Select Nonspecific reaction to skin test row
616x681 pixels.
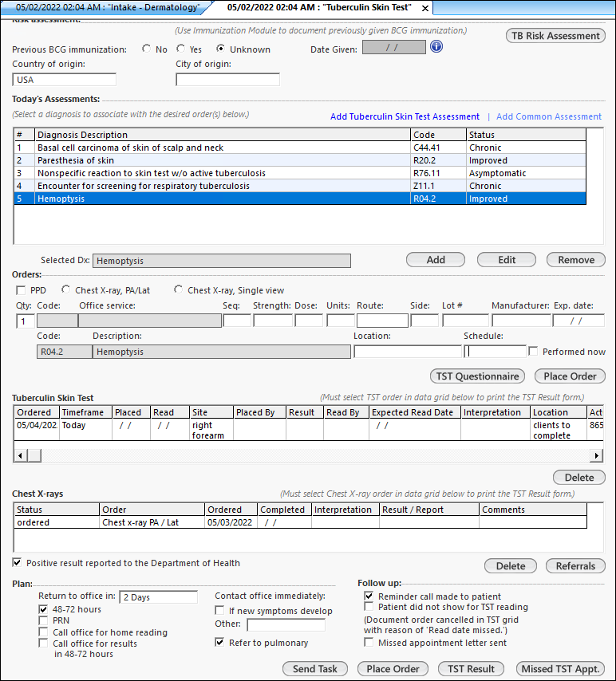click(x=300, y=173)
